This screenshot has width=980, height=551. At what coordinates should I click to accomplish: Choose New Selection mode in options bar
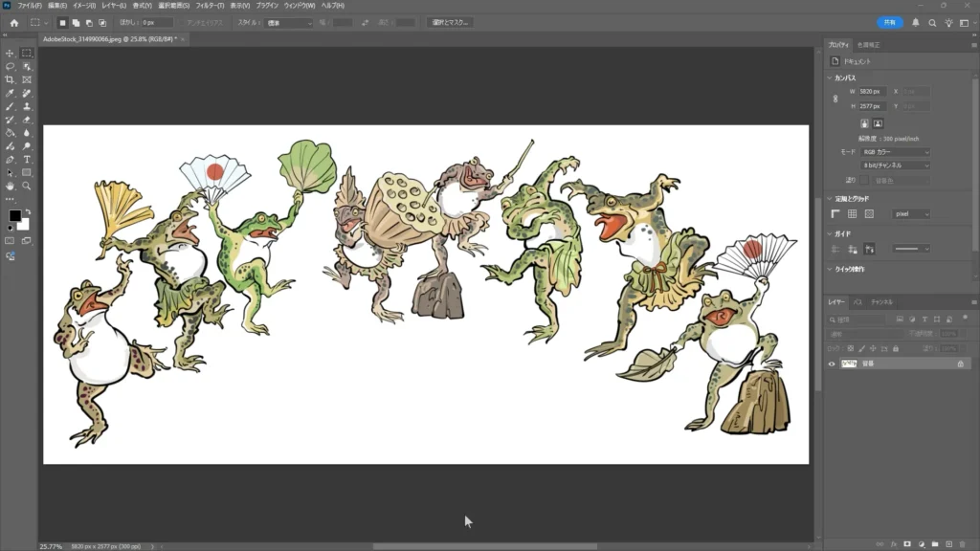(62, 23)
